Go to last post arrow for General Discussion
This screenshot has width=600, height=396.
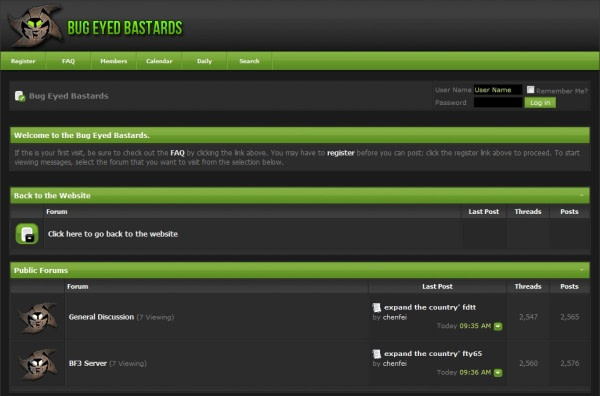coord(498,326)
